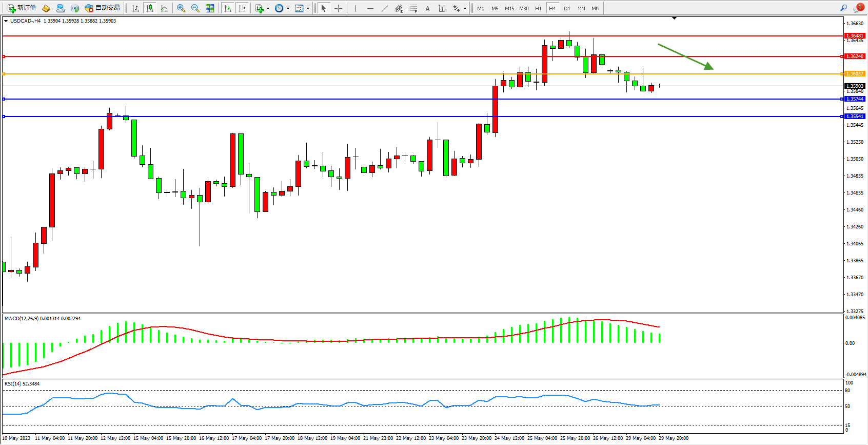
Task: Toggle chart shift icon
Action: pyautogui.click(x=242, y=8)
